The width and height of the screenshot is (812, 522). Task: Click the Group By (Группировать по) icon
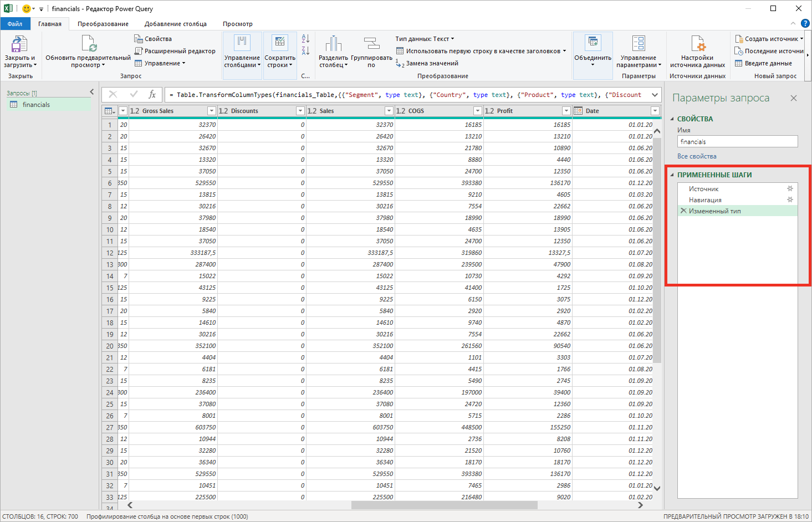click(x=371, y=44)
